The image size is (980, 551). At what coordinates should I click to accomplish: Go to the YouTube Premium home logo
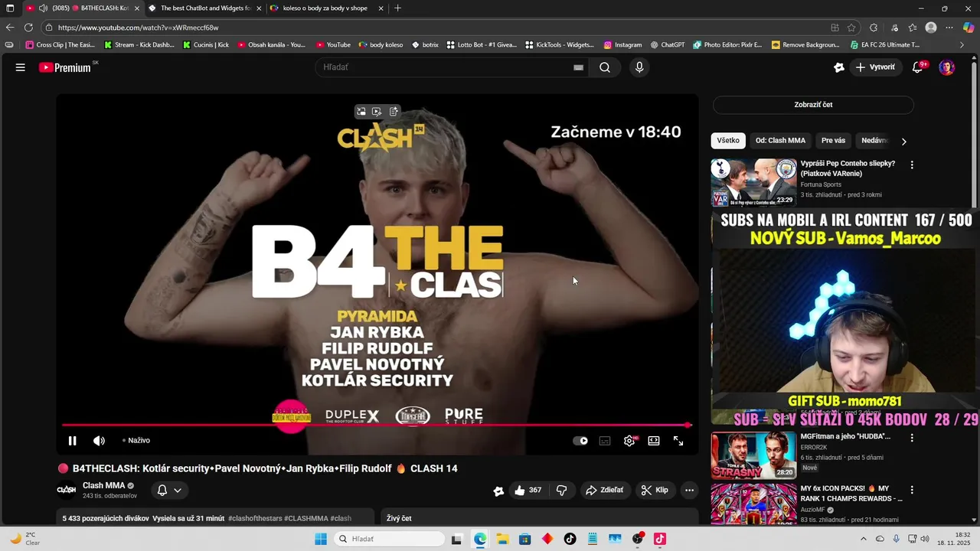[65, 67]
